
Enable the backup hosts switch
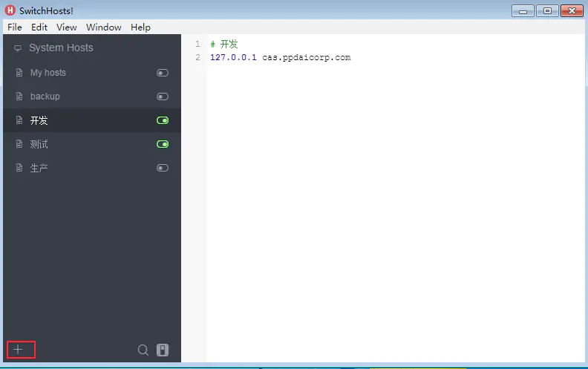(163, 97)
